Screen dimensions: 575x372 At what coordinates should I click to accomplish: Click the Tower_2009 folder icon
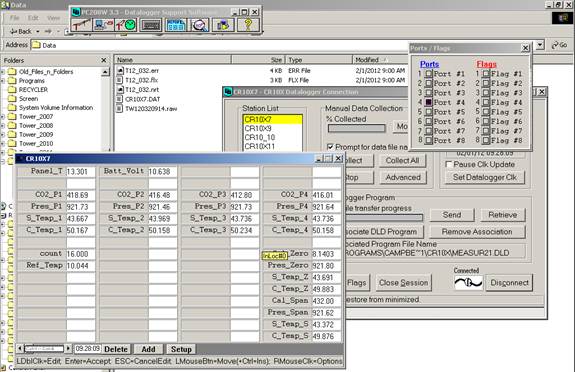coord(12,135)
